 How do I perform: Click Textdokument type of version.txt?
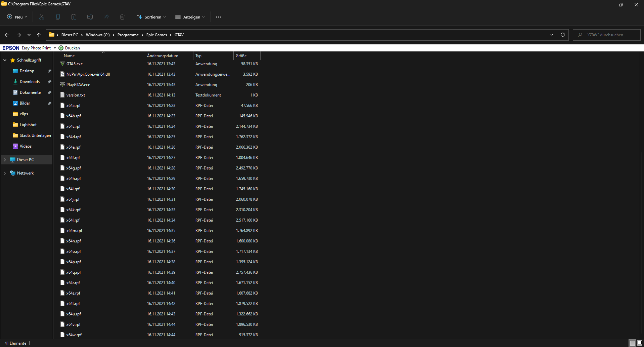[208, 95]
